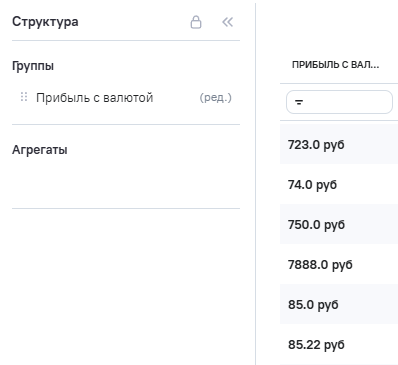Image resolution: width=398 pixels, height=365 pixels.
Task: Click blank area below the Агрегаты section
Action: pyautogui.click(x=126, y=287)
